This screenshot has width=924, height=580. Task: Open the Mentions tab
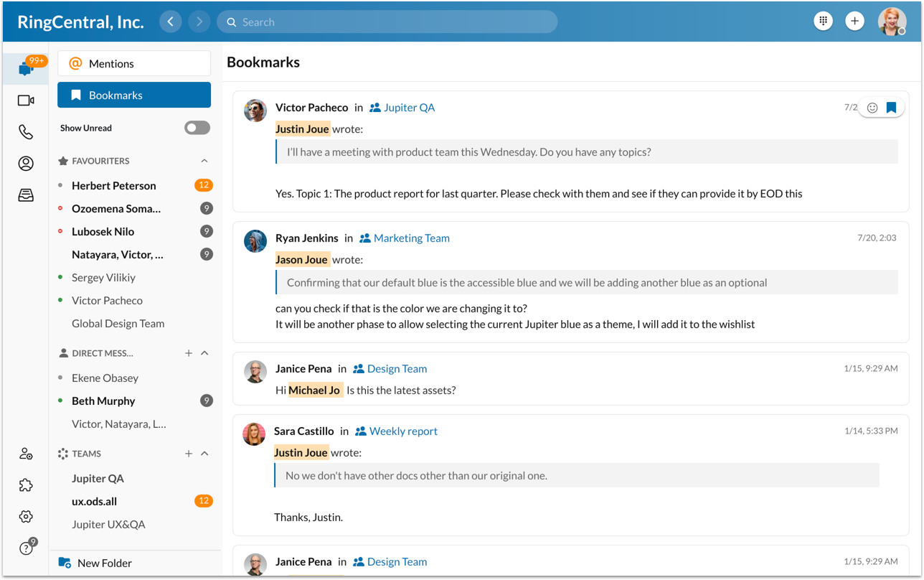tap(134, 63)
